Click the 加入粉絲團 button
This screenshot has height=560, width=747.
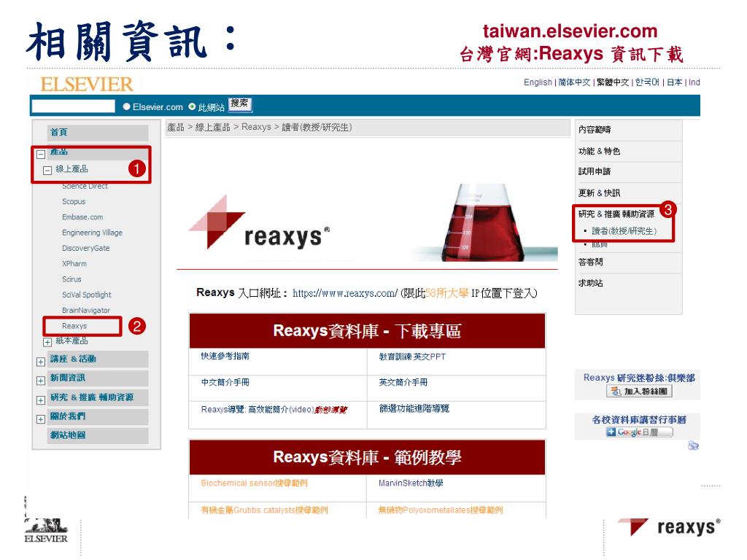(x=639, y=392)
